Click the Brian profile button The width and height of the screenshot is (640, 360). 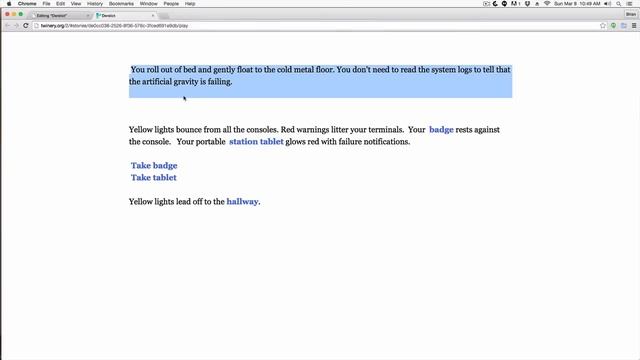[x=631, y=14]
